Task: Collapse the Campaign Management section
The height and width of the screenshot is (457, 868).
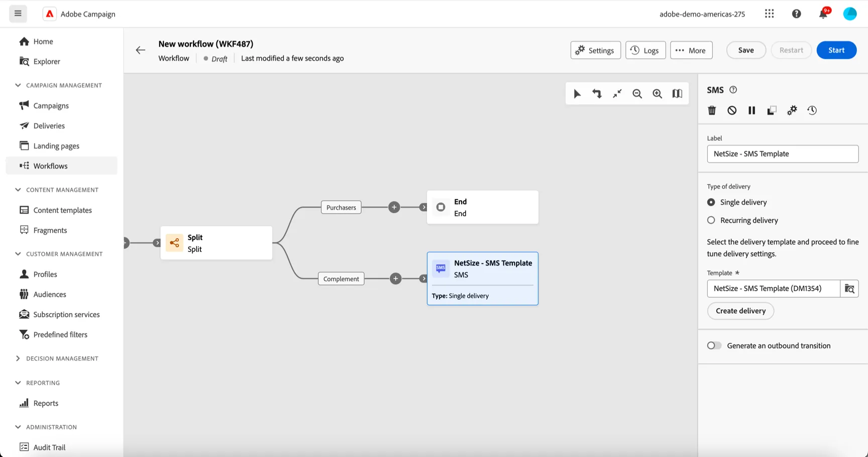Action: [x=18, y=85]
